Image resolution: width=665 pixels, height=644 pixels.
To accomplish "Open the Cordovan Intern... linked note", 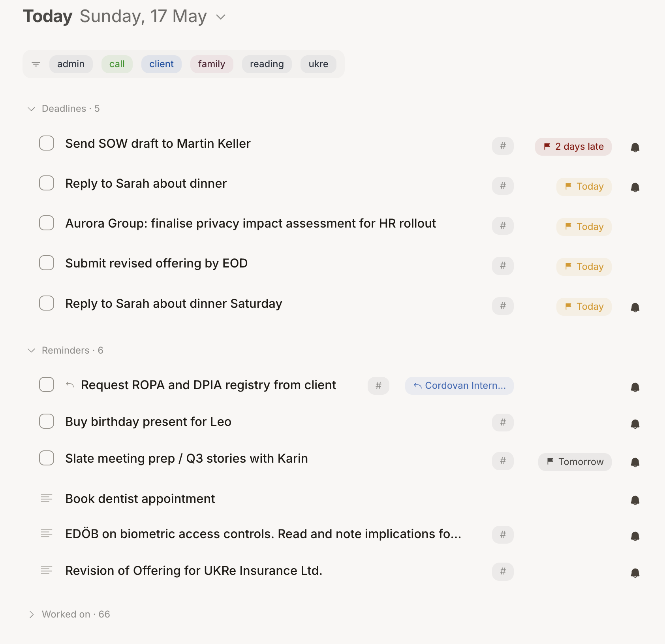I will click(459, 386).
